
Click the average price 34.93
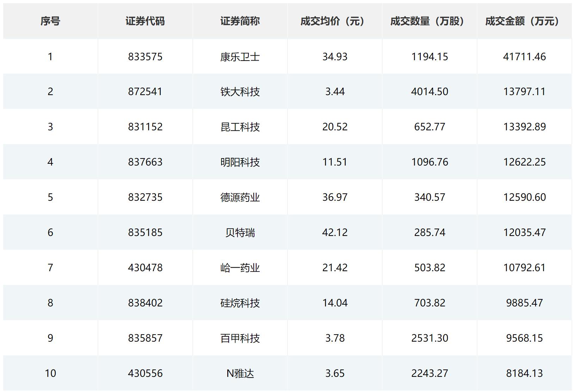point(335,57)
